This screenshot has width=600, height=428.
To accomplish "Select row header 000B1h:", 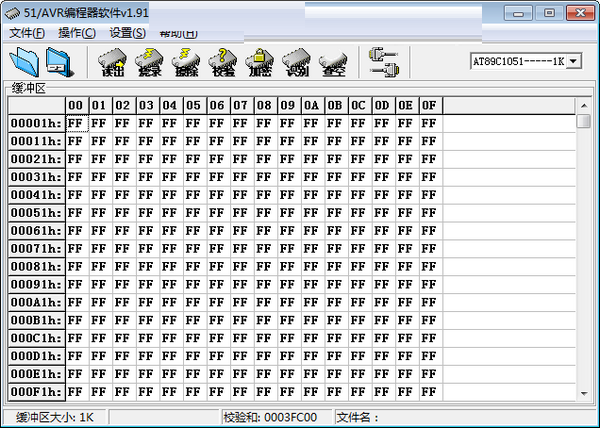I will pos(37,320).
